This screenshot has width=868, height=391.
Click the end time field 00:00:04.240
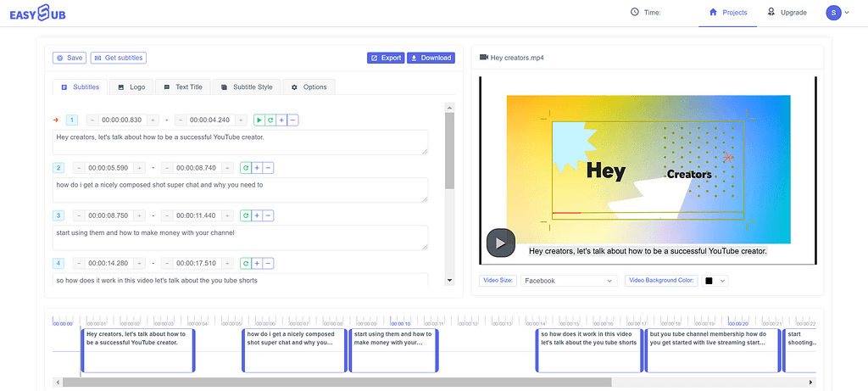click(210, 120)
